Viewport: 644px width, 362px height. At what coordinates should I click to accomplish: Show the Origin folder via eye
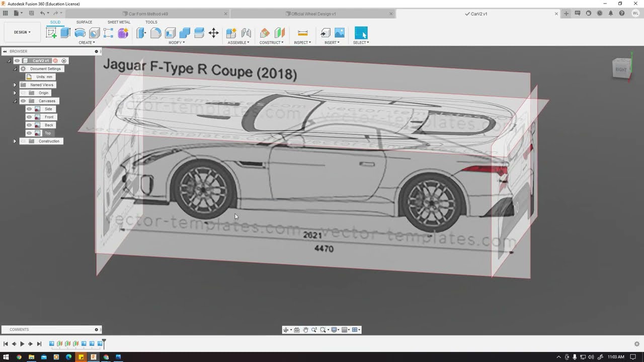coord(23,93)
